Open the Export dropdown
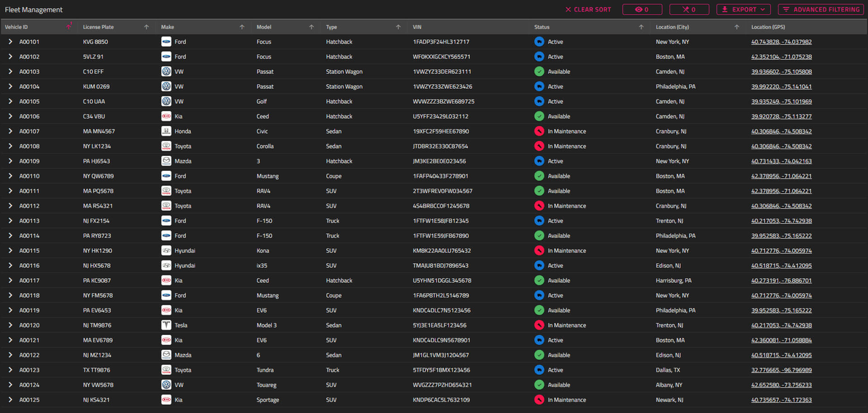868x413 pixels. click(x=743, y=9)
